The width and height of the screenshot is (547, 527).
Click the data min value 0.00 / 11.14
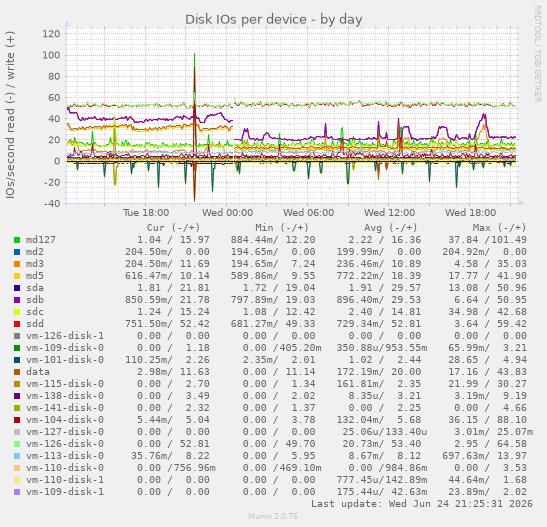click(x=279, y=372)
